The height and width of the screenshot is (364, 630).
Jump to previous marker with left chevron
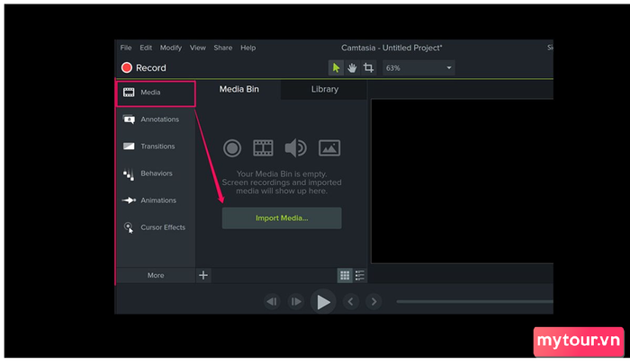(350, 301)
